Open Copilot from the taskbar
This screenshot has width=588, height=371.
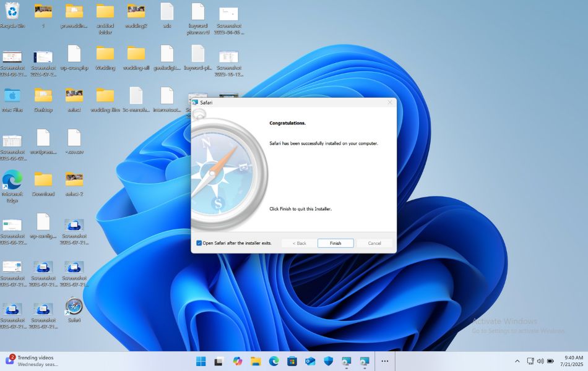pos(238,361)
